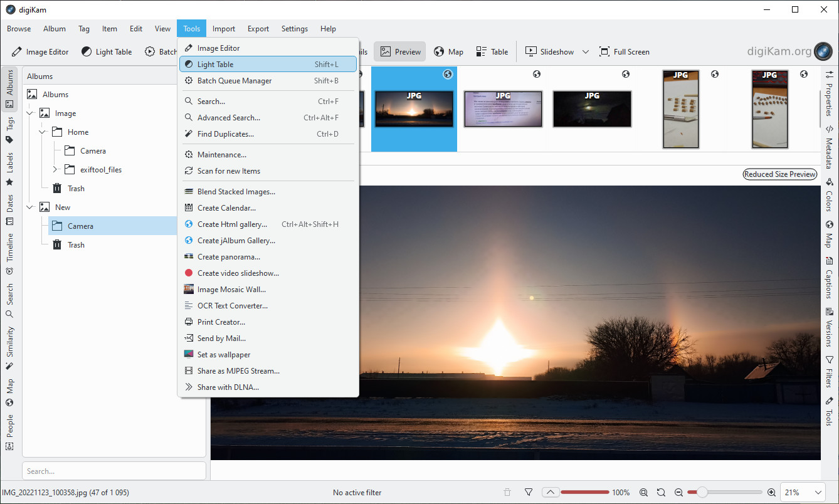Click the zoom in magnifier icon
The width and height of the screenshot is (839, 504).
click(771, 493)
